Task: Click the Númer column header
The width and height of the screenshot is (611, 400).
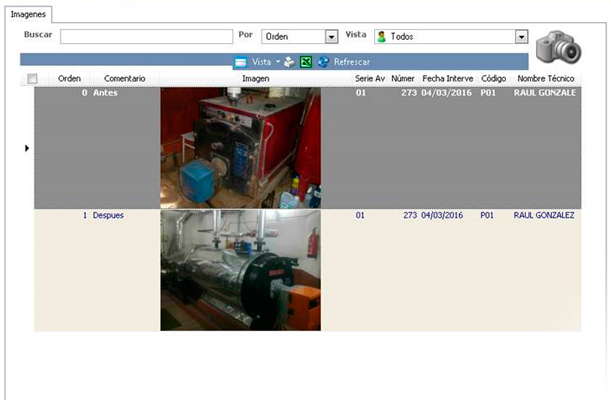Action: click(x=403, y=79)
